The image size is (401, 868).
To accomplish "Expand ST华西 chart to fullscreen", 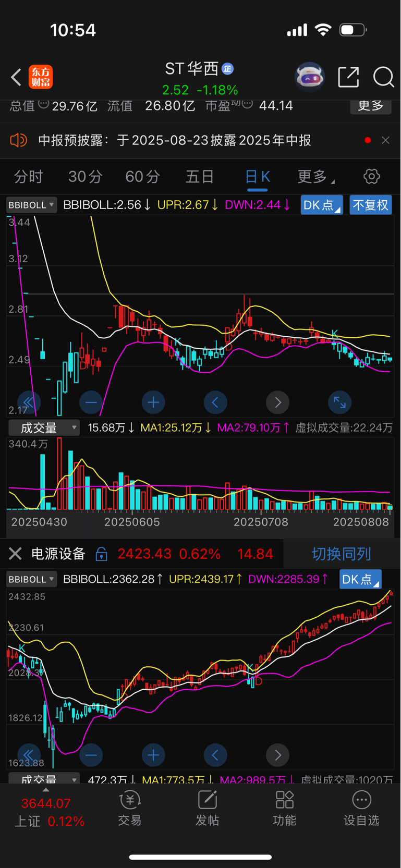I will [339, 402].
